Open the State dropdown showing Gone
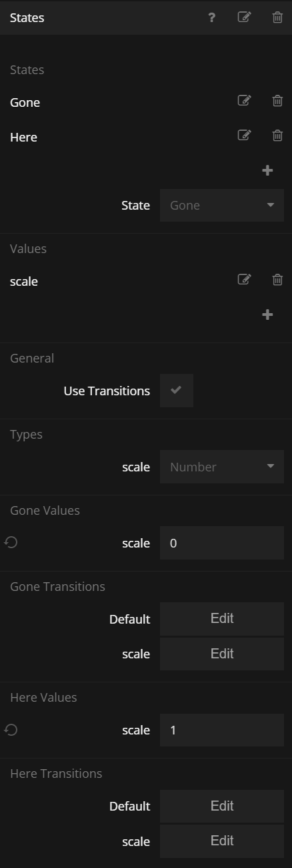The height and width of the screenshot is (868, 292). point(222,205)
